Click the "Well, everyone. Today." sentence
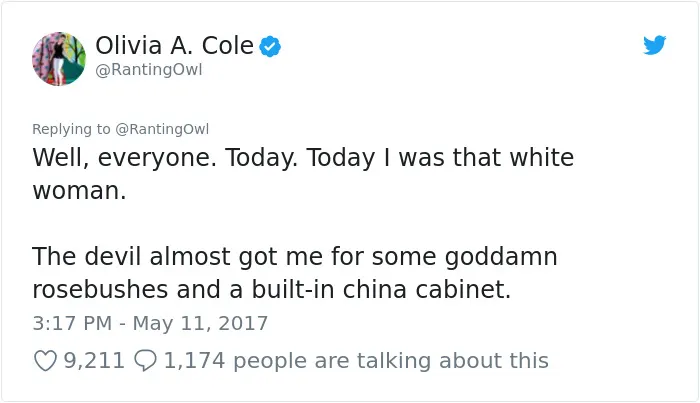 click(x=165, y=158)
